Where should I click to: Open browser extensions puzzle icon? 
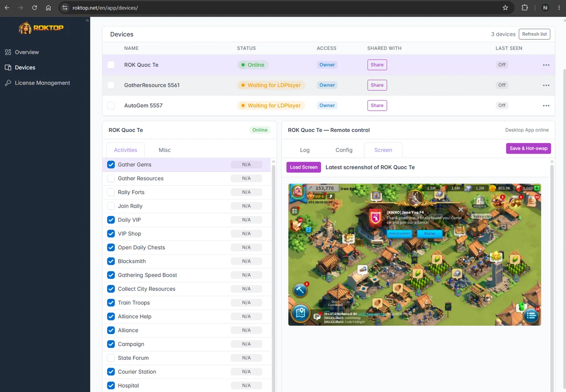(525, 8)
